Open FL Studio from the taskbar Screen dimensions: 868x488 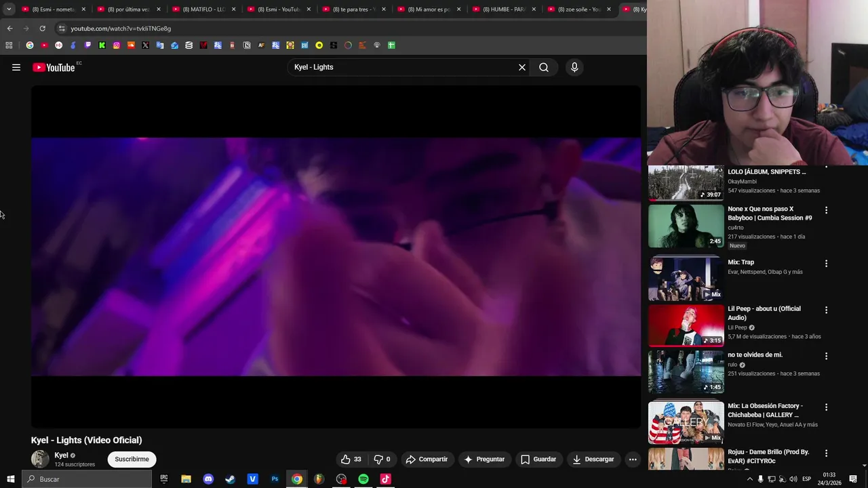coord(319,479)
